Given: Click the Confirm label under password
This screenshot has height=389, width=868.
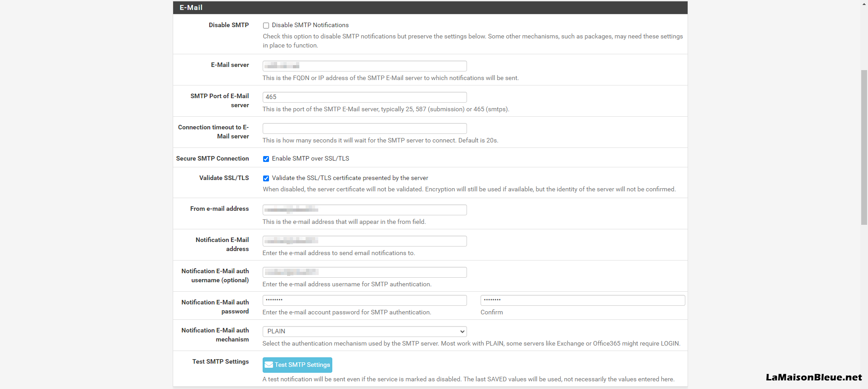Looking at the screenshot, I should click(x=491, y=313).
